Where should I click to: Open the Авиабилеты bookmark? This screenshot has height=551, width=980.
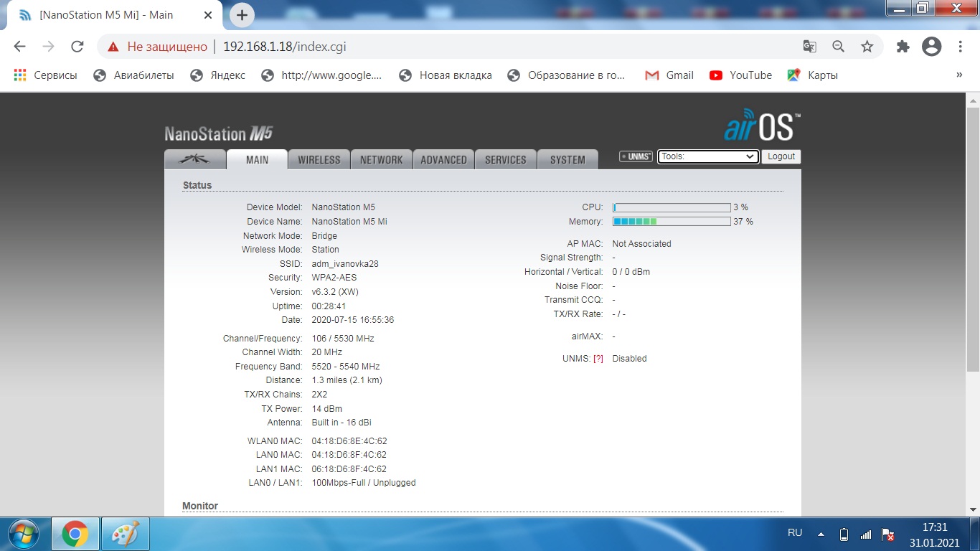click(x=134, y=75)
